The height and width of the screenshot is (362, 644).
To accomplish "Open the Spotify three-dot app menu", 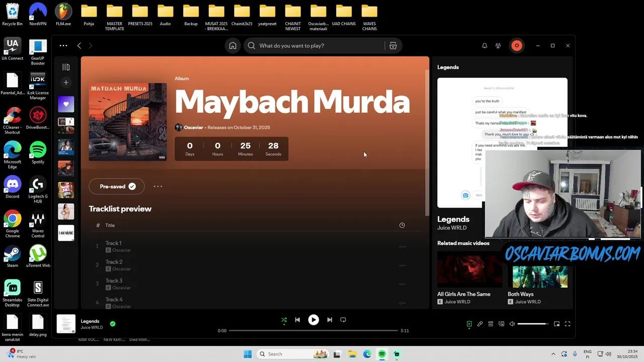I will click(63, 46).
